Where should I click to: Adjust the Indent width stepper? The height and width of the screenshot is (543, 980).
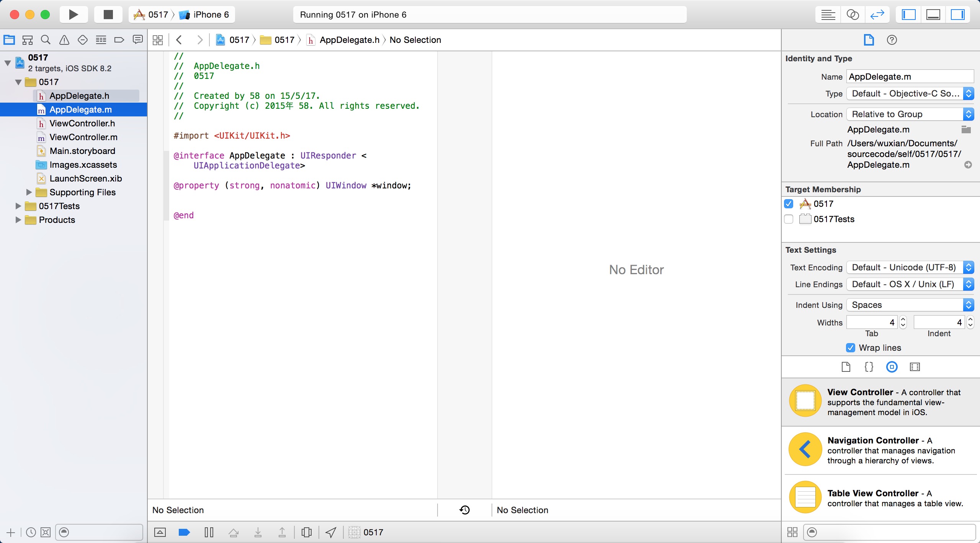pyautogui.click(x=970, y=322)
